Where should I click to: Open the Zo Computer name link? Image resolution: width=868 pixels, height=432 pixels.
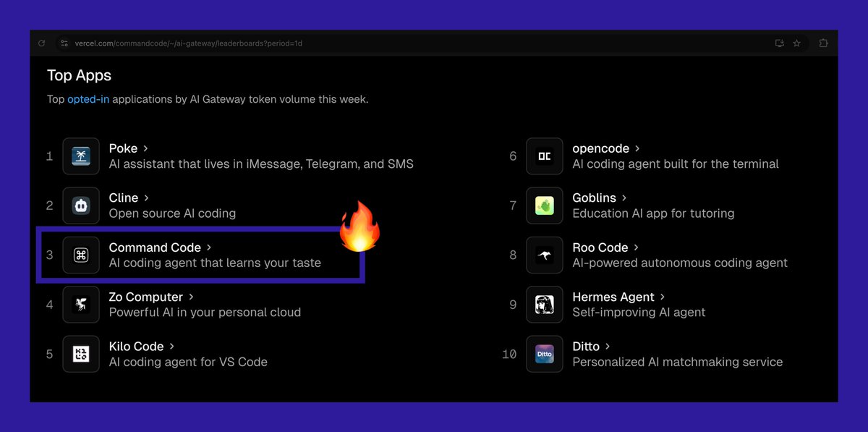(146, 297)
